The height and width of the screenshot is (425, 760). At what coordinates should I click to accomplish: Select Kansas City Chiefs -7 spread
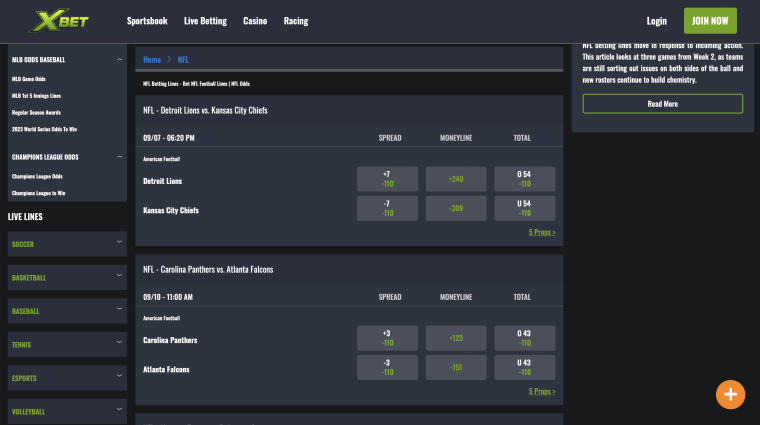pos(387,208)
